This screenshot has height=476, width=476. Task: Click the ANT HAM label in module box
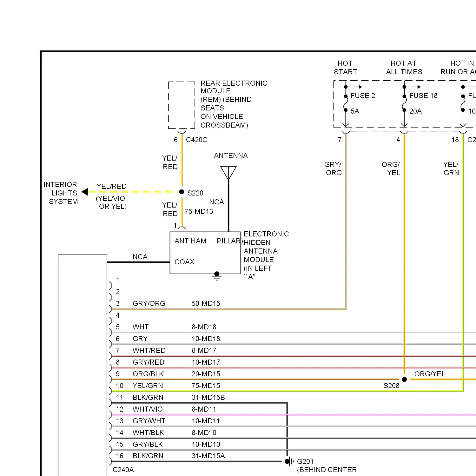(x=190, y=241)
